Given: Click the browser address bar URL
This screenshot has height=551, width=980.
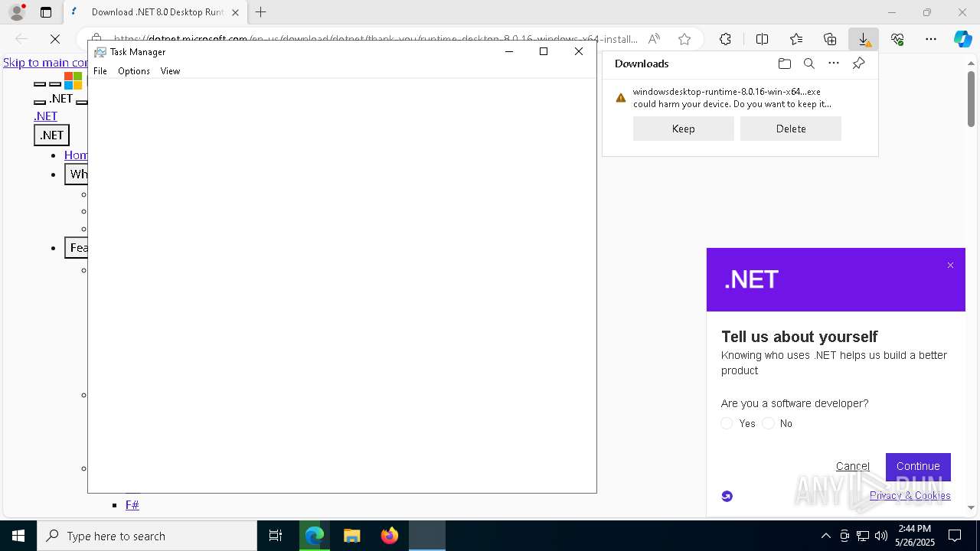Looking at the screenshot, I should (375, 39).
